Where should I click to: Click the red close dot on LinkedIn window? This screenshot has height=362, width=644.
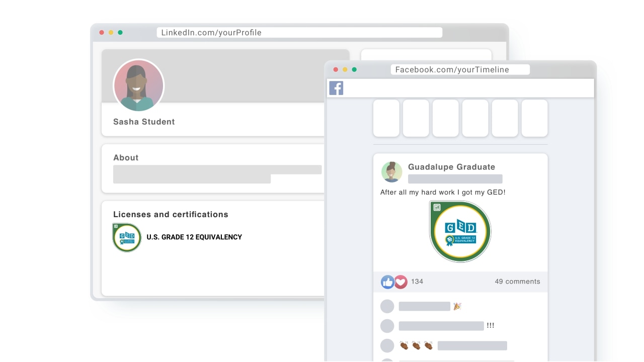click(x=102, y=33)
